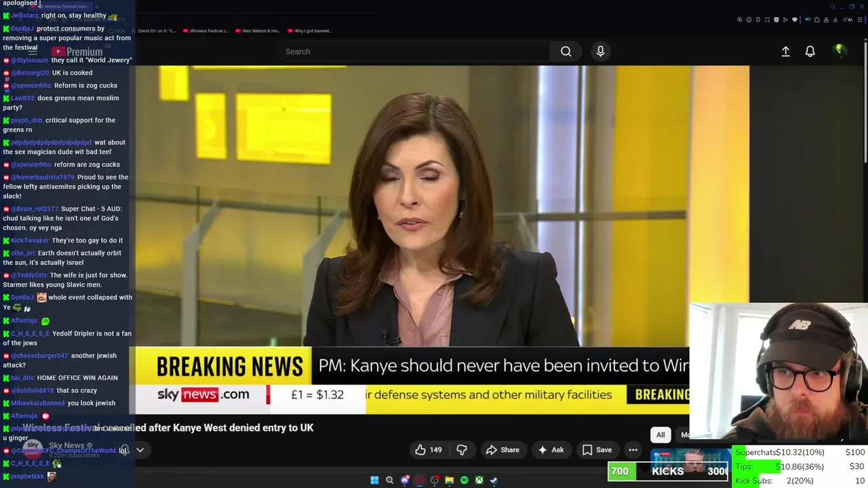868x488 pixels.
Task: Open the browser tab search magnifier at top
Action: [x=832, y=7]
